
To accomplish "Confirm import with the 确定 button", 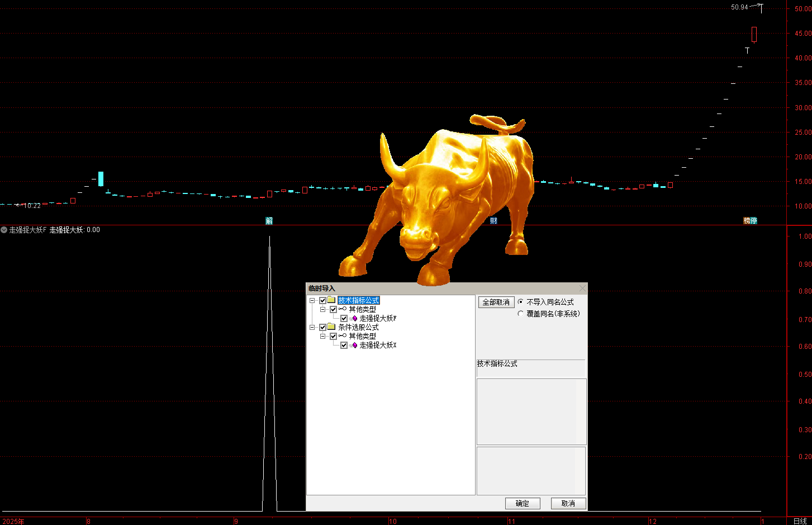I will coord(523,503).
